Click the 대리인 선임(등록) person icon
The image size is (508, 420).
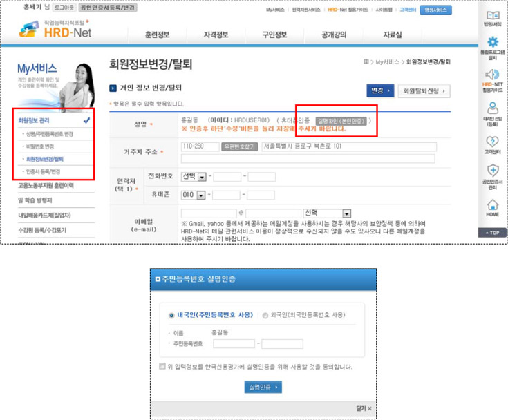coord(493,108)
